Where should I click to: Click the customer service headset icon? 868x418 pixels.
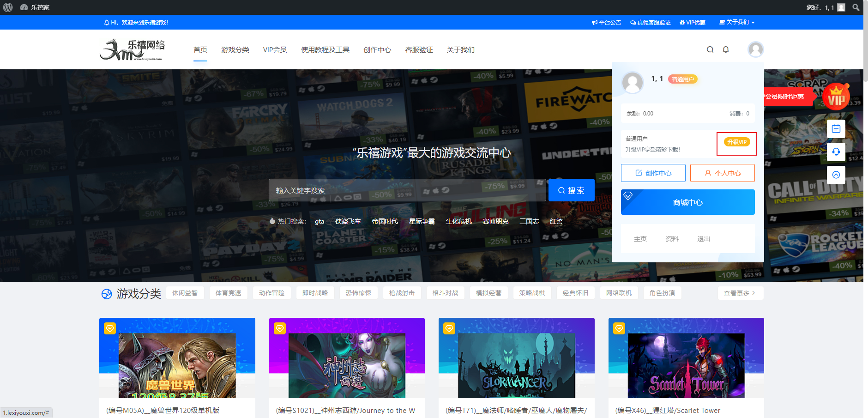click(836, 152)
